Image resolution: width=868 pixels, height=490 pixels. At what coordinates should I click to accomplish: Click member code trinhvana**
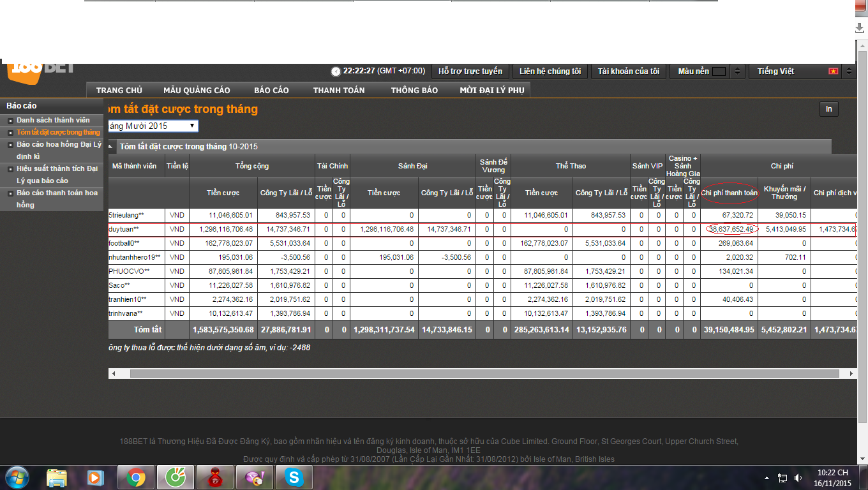click(x=126, y=314)
